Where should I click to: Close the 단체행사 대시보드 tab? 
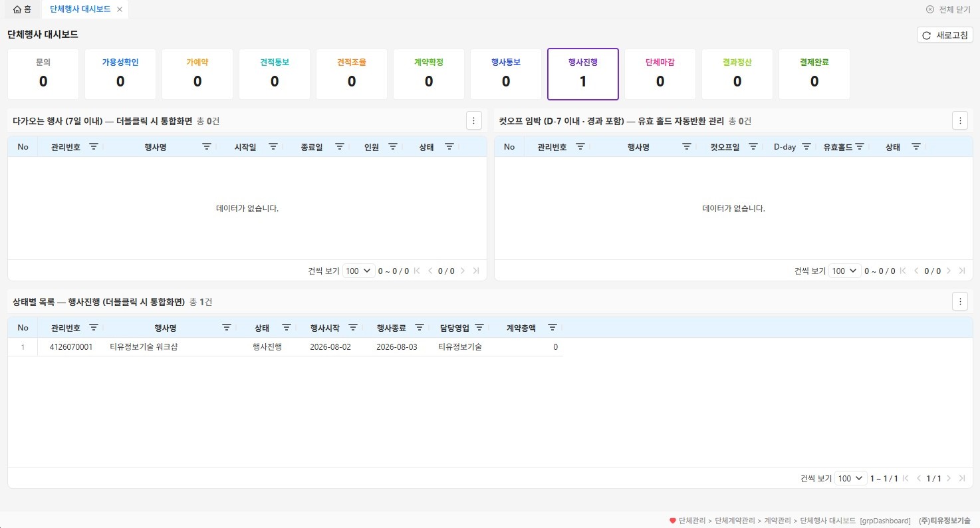coord(119,9)
